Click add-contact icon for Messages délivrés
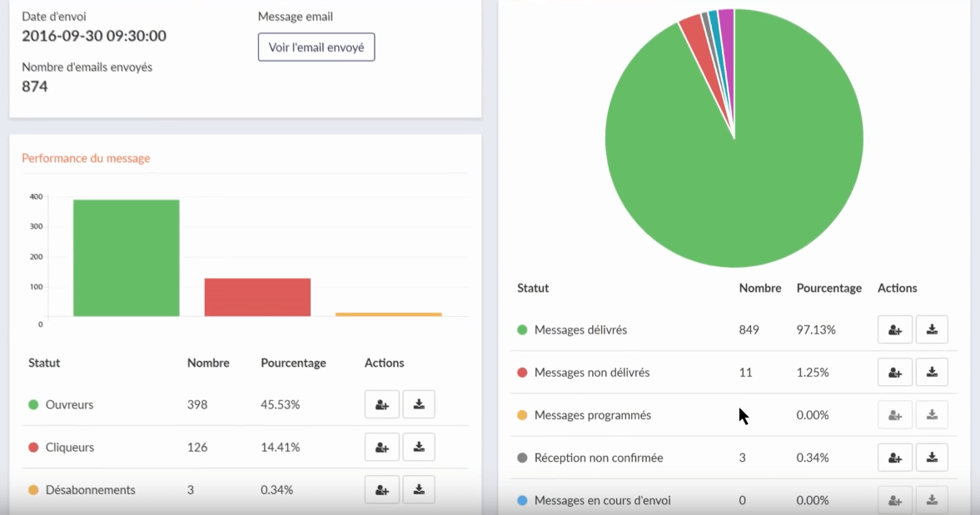Screen dimensions: 980x515 (x=895, y=329)
